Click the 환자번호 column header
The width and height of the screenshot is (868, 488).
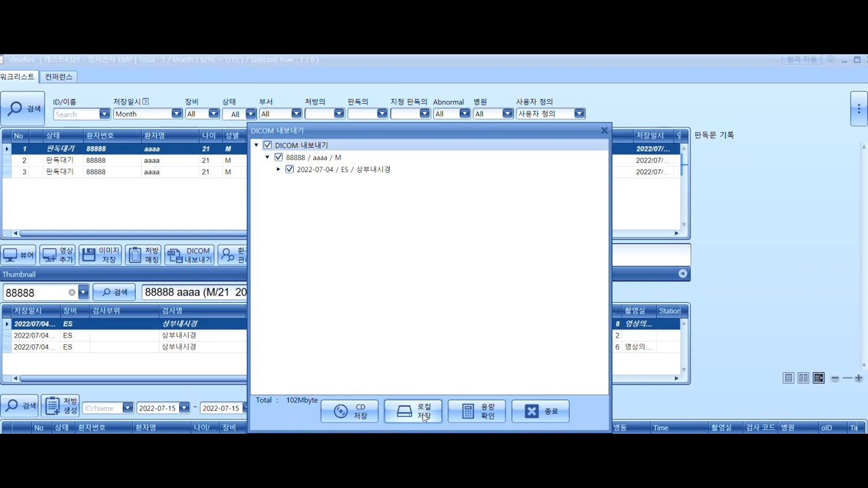(x=113, y=136)
